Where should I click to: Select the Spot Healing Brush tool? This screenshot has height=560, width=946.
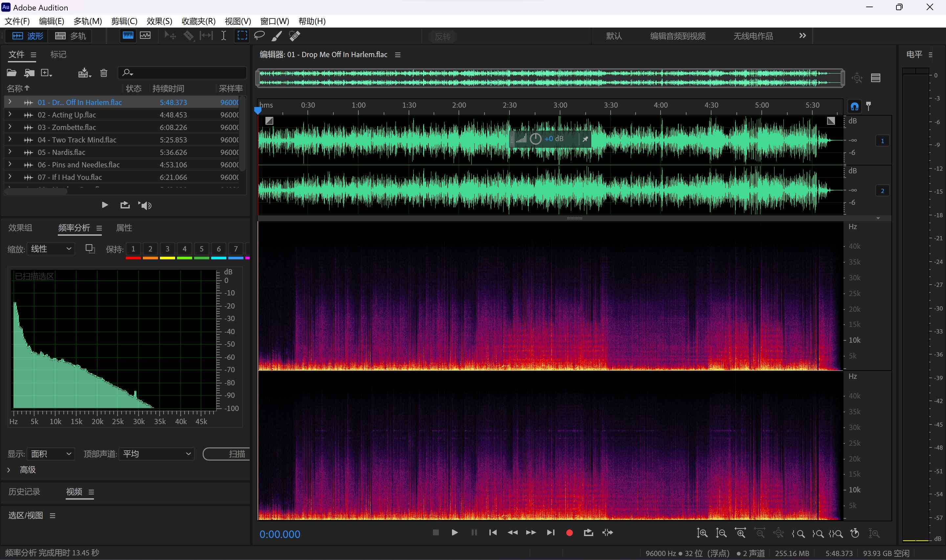click(x=294, y=35)
